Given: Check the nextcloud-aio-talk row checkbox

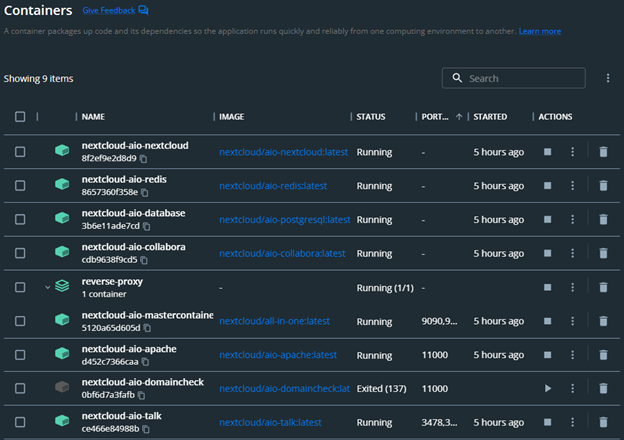Looking at the screenshot, I should (x=20, y=422).
